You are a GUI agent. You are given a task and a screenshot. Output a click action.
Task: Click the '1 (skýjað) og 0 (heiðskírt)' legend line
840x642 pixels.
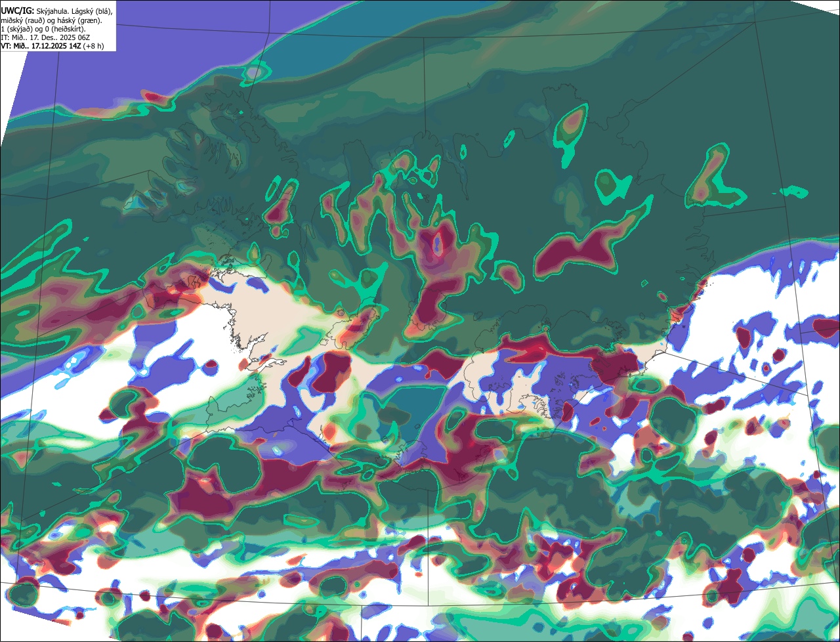point(43,29)
